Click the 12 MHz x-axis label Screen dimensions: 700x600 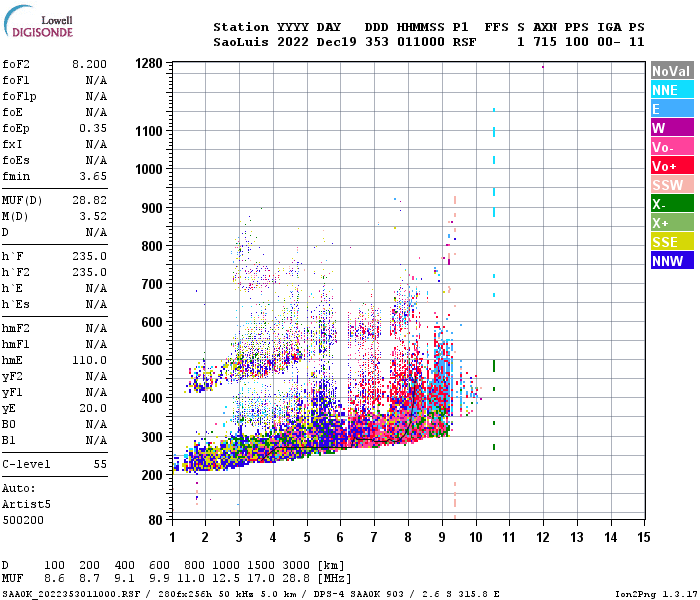543,537
